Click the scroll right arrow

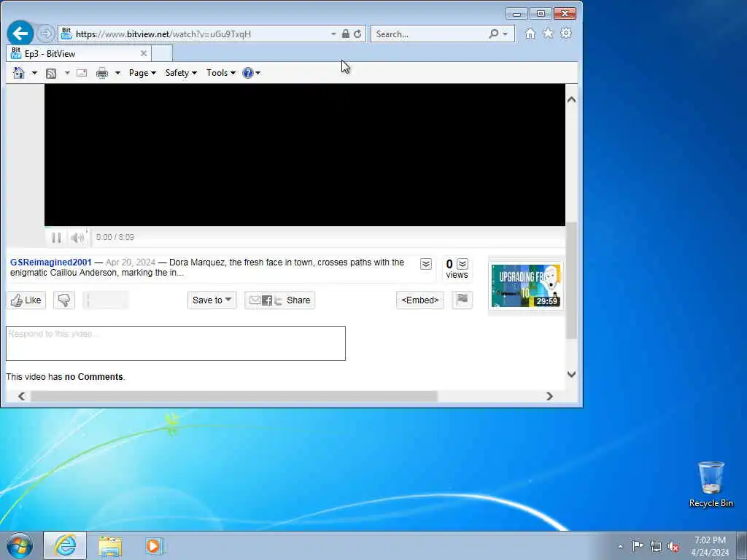pyautogui.click(x=549, y=396)
